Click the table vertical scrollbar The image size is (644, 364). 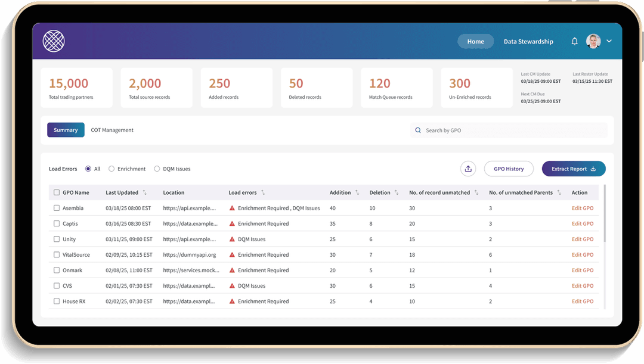(605, 214)
